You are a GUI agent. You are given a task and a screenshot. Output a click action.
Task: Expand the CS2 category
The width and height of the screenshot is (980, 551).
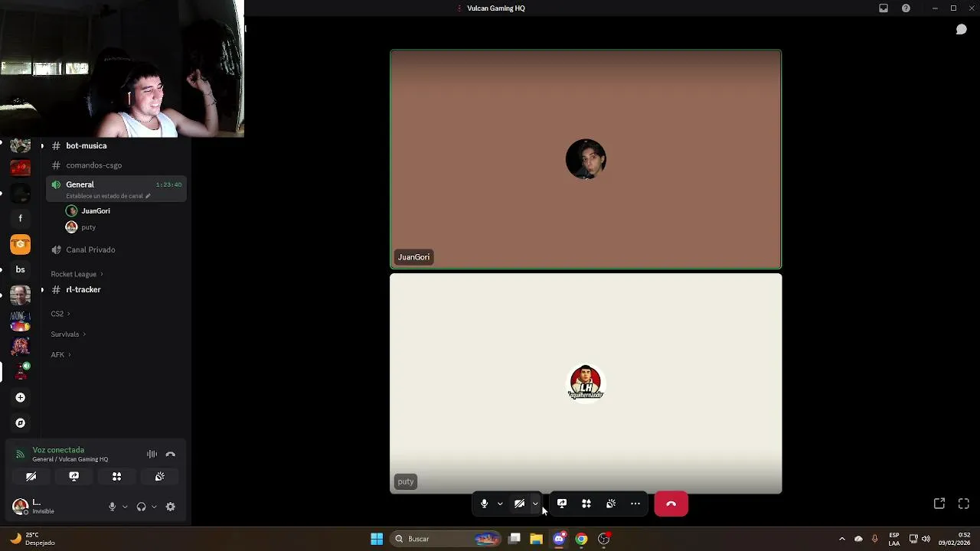[x=60, y=314]
